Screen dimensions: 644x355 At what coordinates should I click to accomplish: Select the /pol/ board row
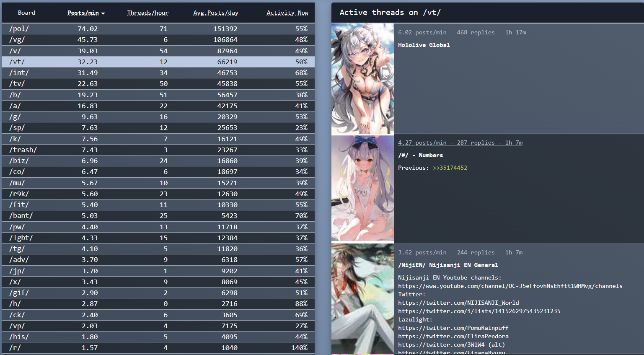(158, 29)
